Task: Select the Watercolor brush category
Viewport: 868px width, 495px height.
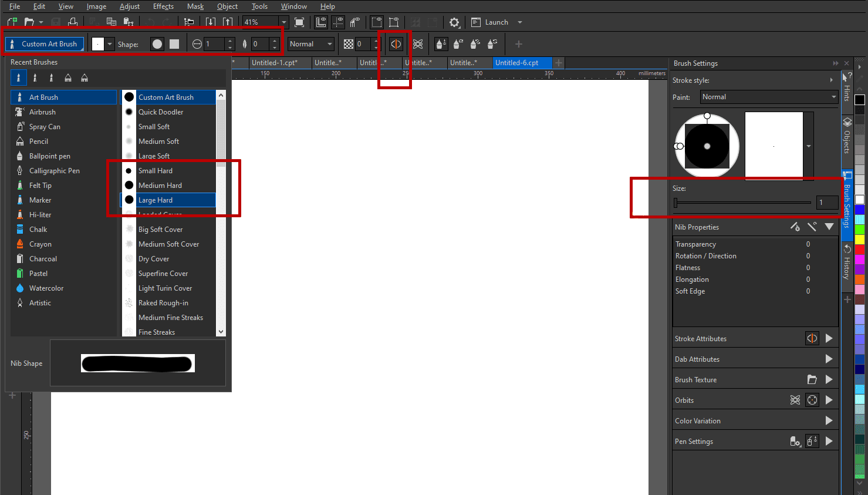Action: (45, 288)
